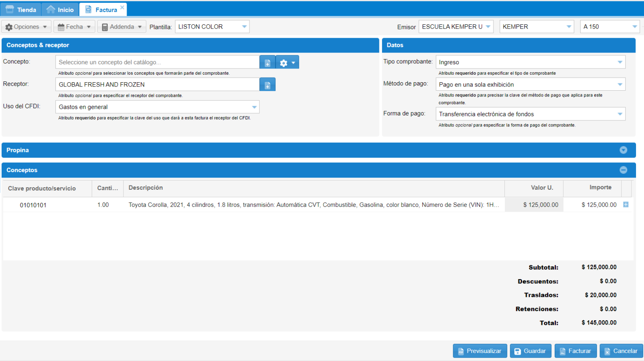Switch to the Tienda tab
644x361 pixels.
pos(21,10)
